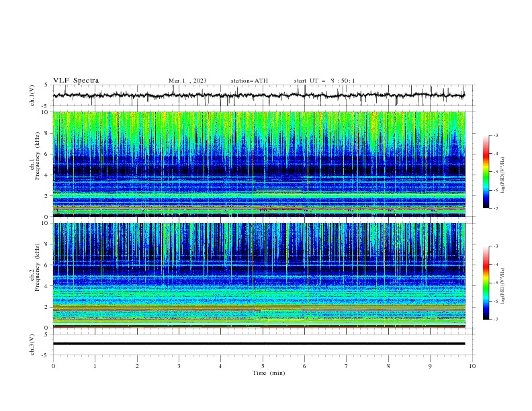Click inside the ch.1 spectrogram panel
The width and height of the screenshot is (532, 411).
tap(259, 164)
